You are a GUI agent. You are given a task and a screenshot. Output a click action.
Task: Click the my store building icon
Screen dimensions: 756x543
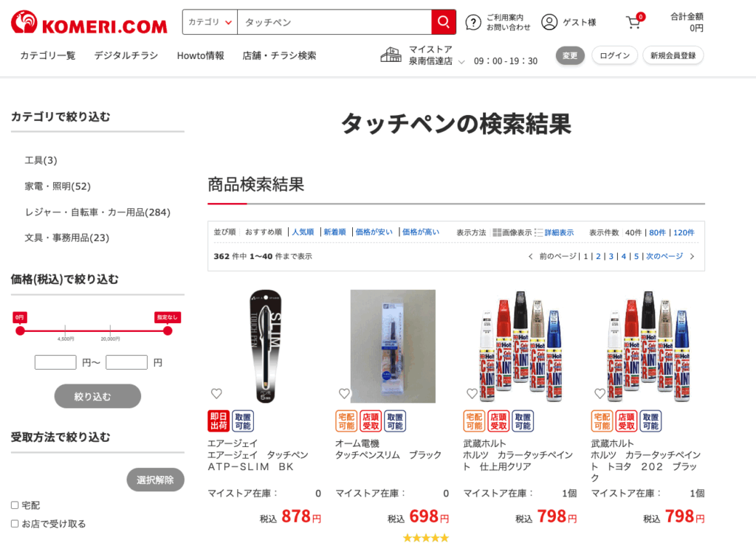391,55
